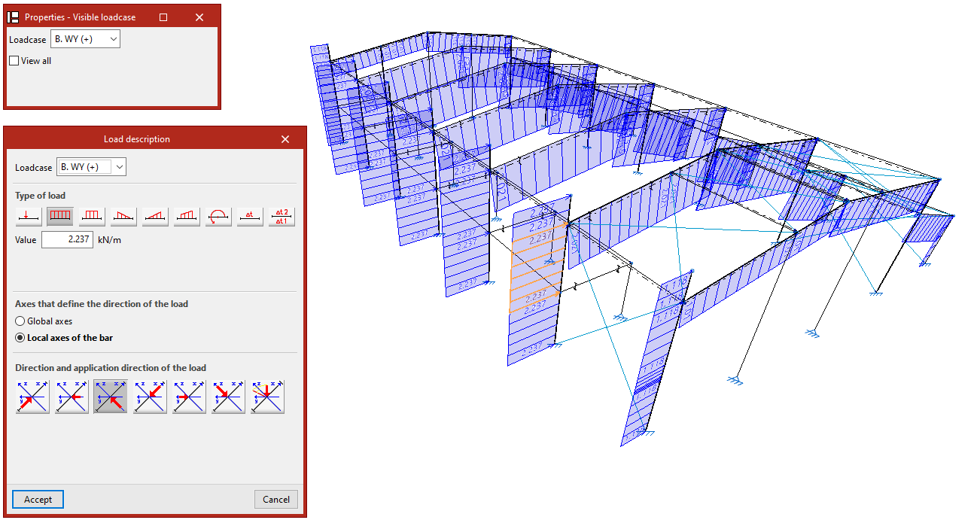Select the Δt2/Δt1 temperature gradient load icon
Image resolution: width=980 pixels, height=523 pixels.
[282, 217]
